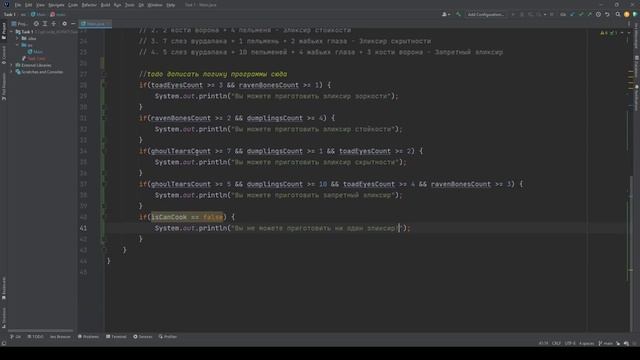
Task: Select the Main class in project tree
Action: pos(35,52)
